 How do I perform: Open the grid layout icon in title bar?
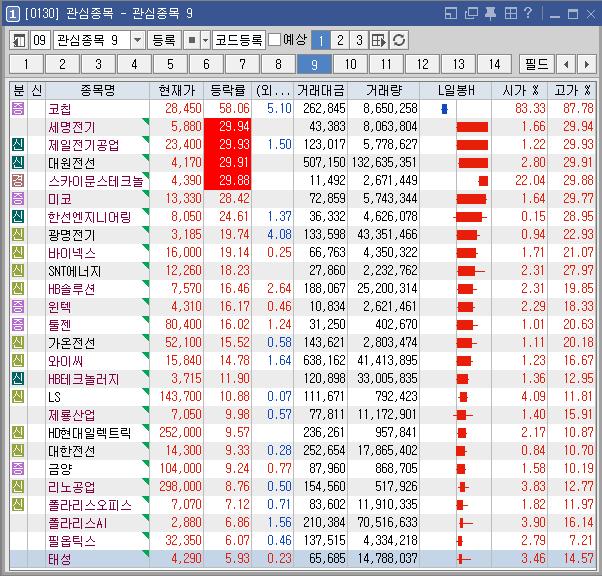coord(511,14)
